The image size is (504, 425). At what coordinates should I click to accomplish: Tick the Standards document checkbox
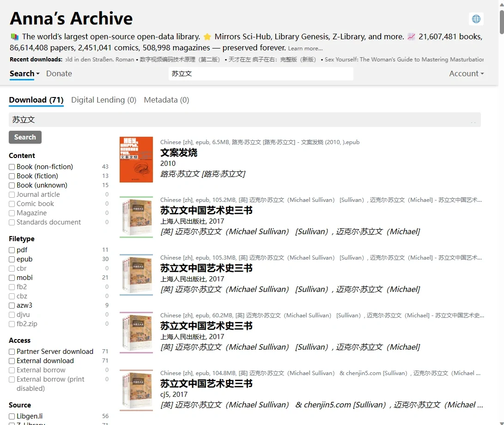tap(12, 223)
